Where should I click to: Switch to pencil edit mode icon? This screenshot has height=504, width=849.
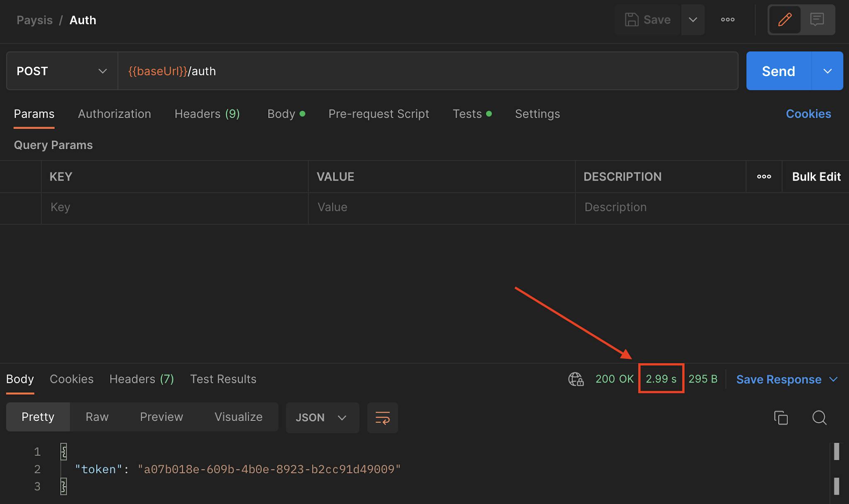pos(785,19)
